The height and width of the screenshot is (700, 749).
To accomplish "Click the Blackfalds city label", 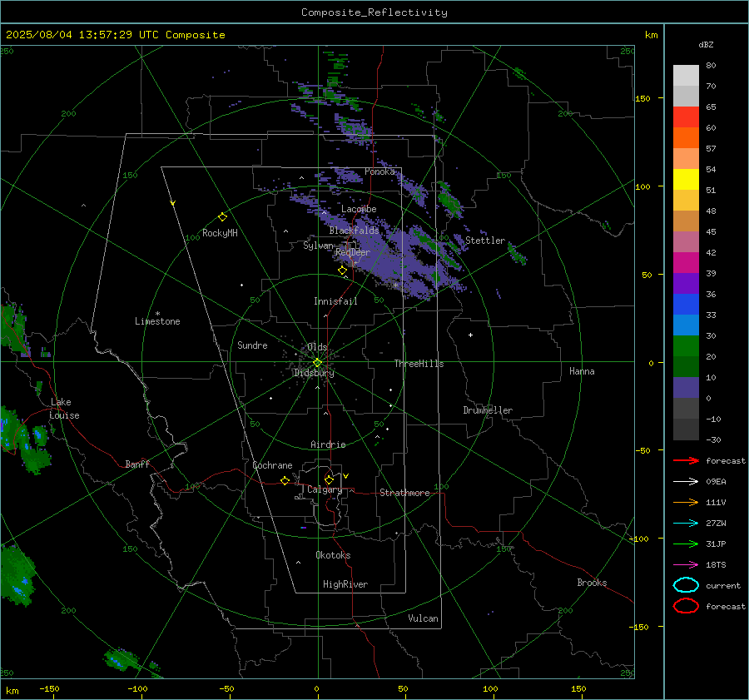I will click(x=354, y=231).
